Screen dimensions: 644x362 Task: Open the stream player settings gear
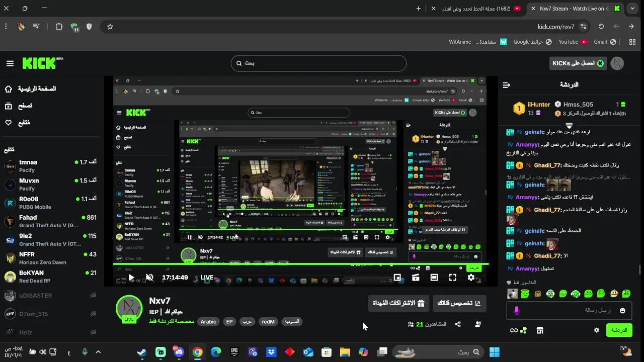point(471,278)
